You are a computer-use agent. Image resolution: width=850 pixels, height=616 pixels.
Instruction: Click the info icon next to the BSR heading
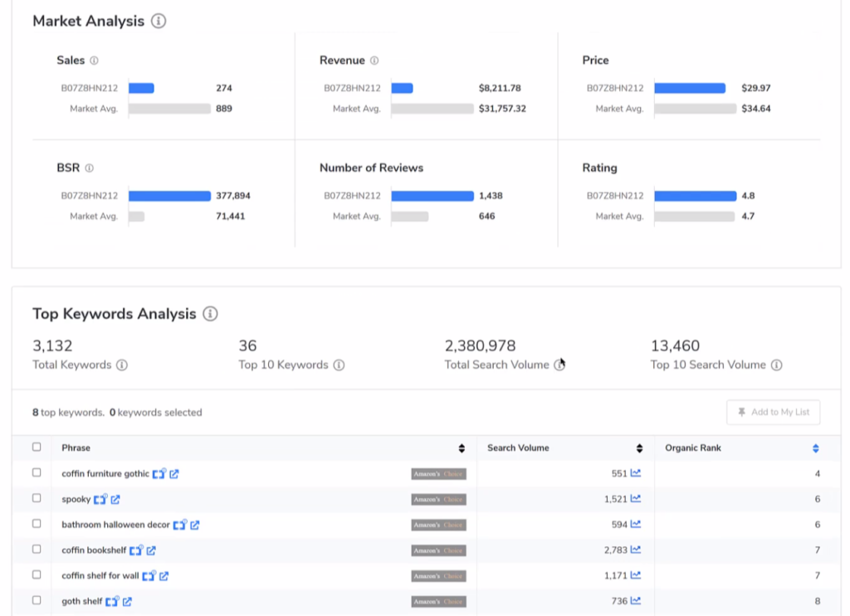89,168
